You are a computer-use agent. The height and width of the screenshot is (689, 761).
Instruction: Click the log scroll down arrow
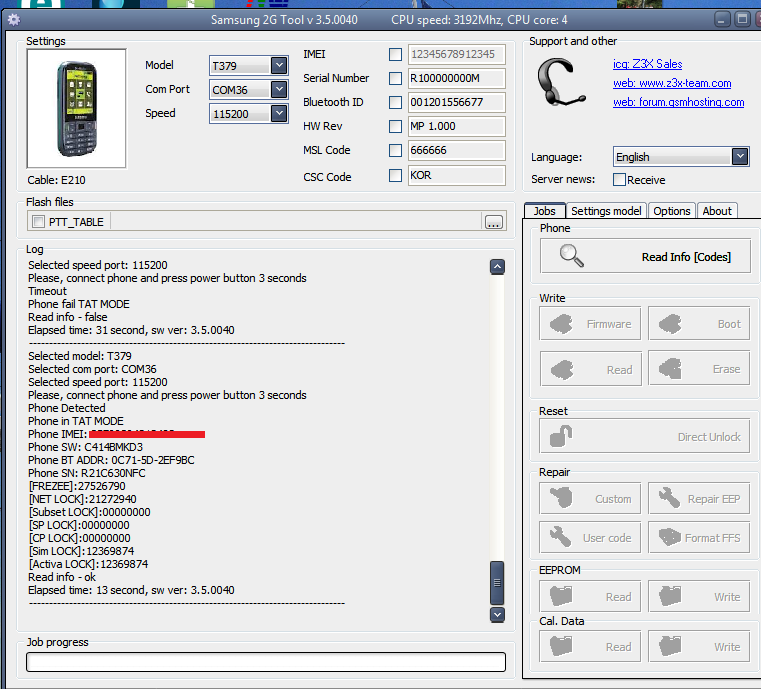(497, 615)
